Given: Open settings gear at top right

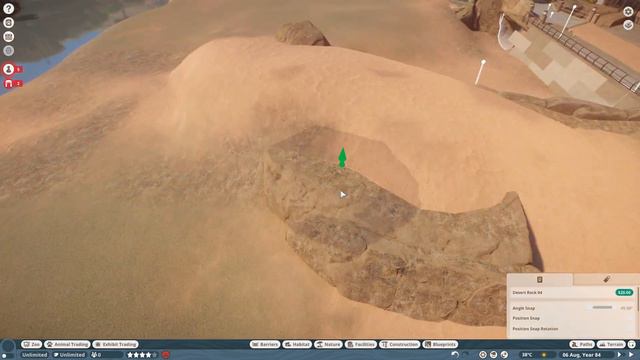Looking at the screenshot, I should [628, 11].
